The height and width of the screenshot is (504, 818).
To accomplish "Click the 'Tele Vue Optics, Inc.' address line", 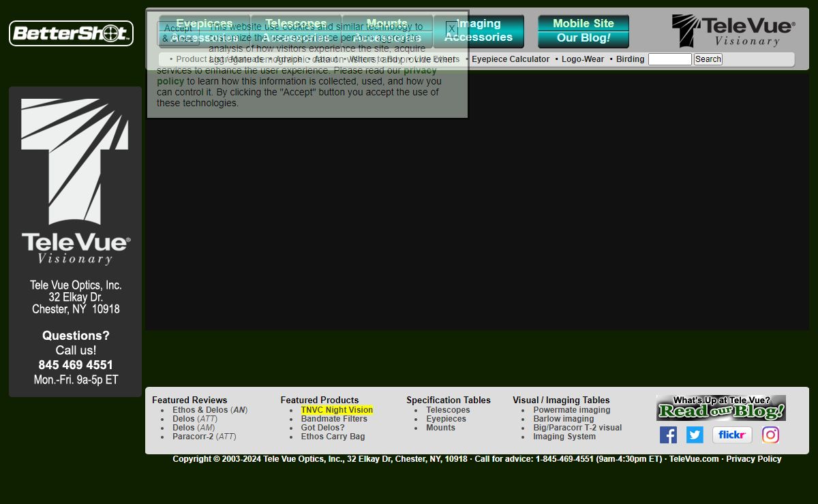I will 76,285.
